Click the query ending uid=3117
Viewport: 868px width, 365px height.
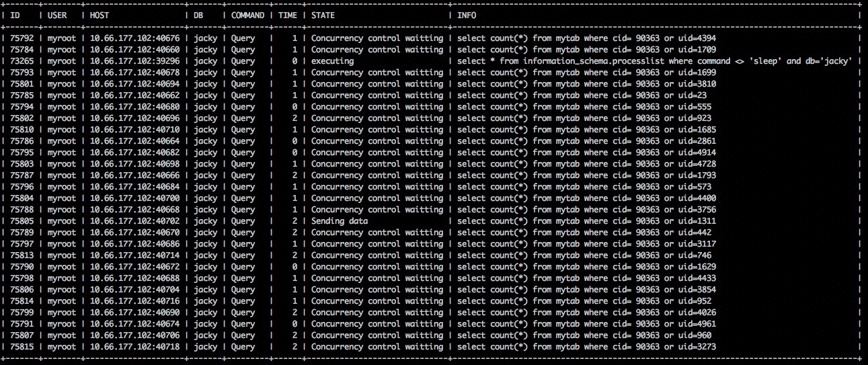click(586, 244)
